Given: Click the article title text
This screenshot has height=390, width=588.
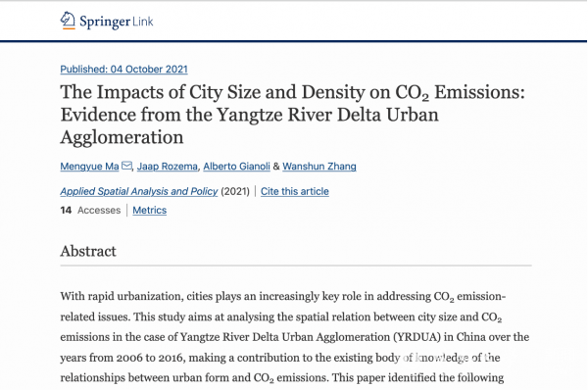Looking at the screenshot, I should 292,115.
